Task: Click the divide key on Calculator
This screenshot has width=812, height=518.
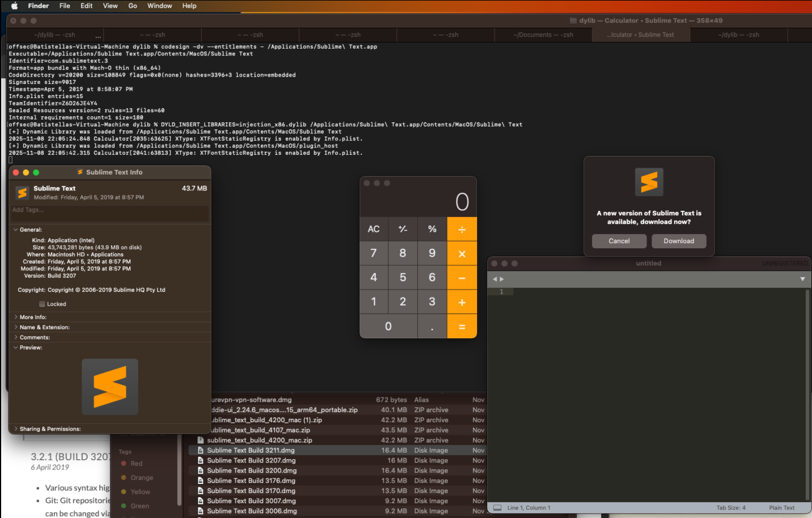Action: (x=462, y=229)
